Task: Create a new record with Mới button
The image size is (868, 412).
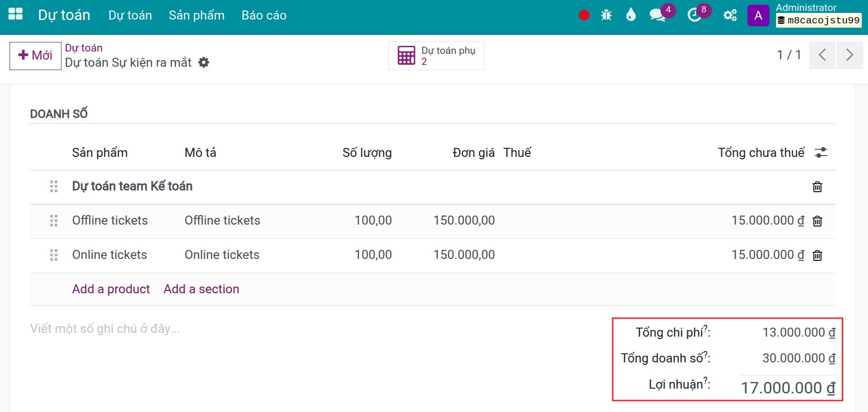Action: tap(35, 56)
